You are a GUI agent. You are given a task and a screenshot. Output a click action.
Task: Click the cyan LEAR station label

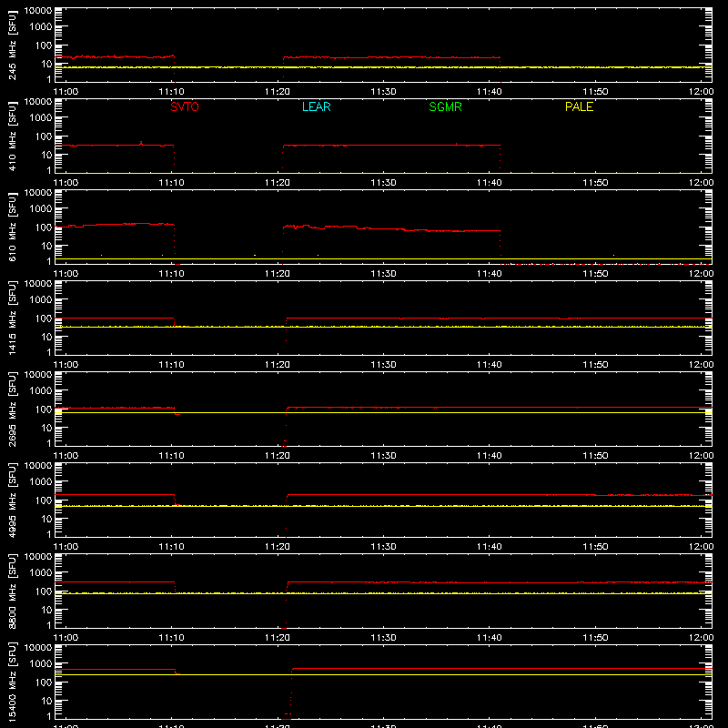[x=316, y=106]
